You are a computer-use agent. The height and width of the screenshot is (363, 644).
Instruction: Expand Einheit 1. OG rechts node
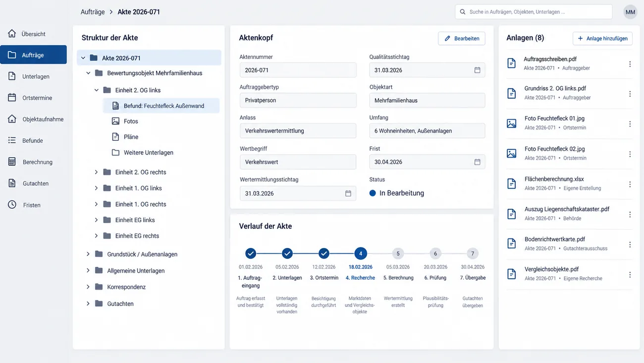point(97,204)
